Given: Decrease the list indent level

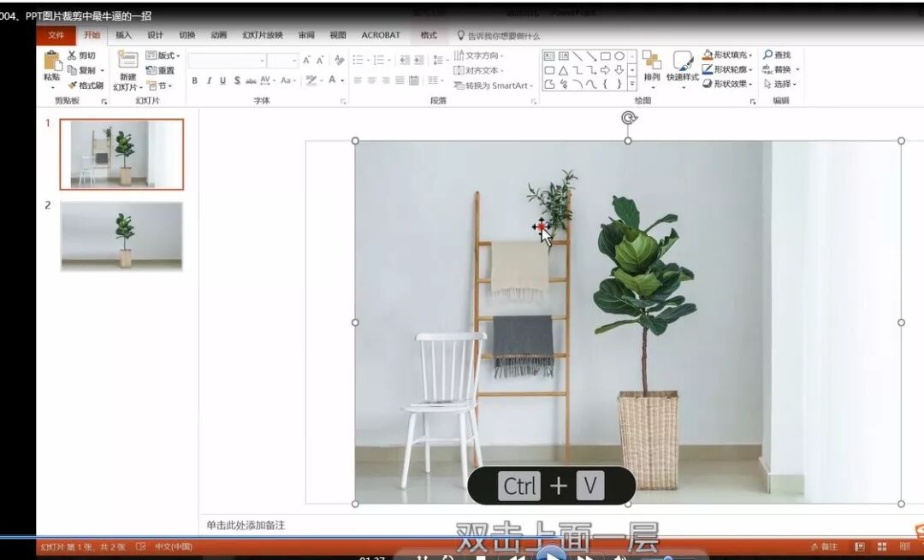Looking at the screenshot, I should (x=404, y=60).
